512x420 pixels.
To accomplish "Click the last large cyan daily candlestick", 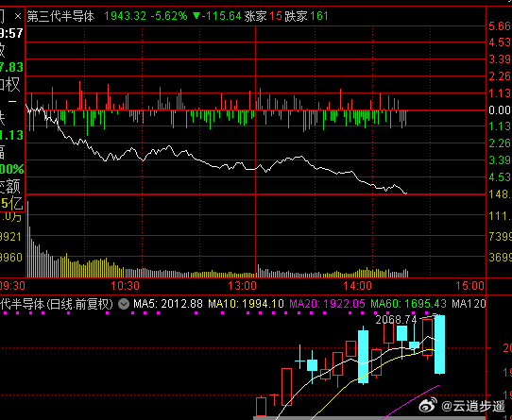I will 439,344.
